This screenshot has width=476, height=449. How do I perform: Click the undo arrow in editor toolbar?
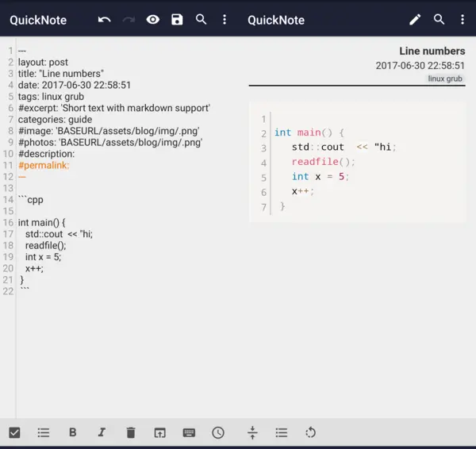pyautogui.click(x=105, y=20)
